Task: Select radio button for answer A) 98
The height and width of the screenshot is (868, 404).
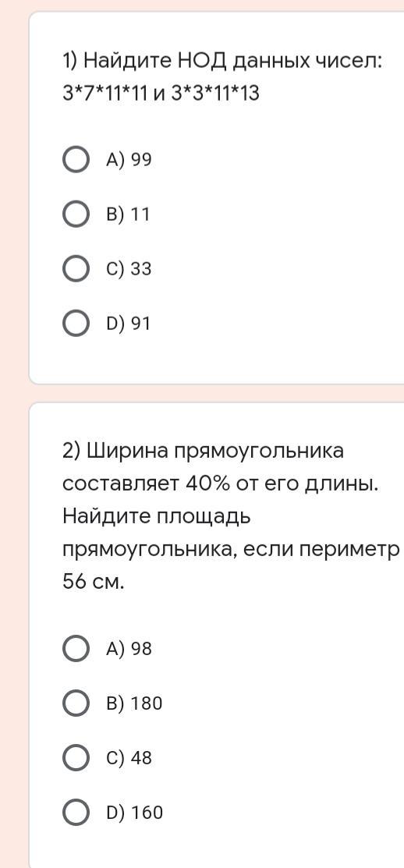Action: pyautogui.click(x=76, y=649)
